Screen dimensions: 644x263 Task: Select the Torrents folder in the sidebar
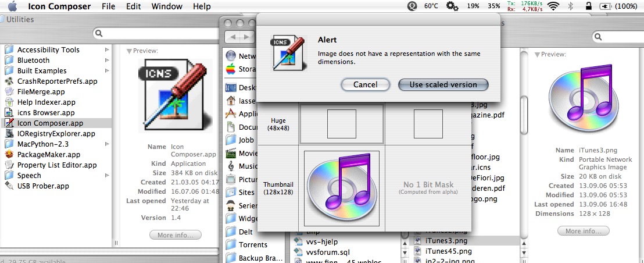[x=247, y=244]
